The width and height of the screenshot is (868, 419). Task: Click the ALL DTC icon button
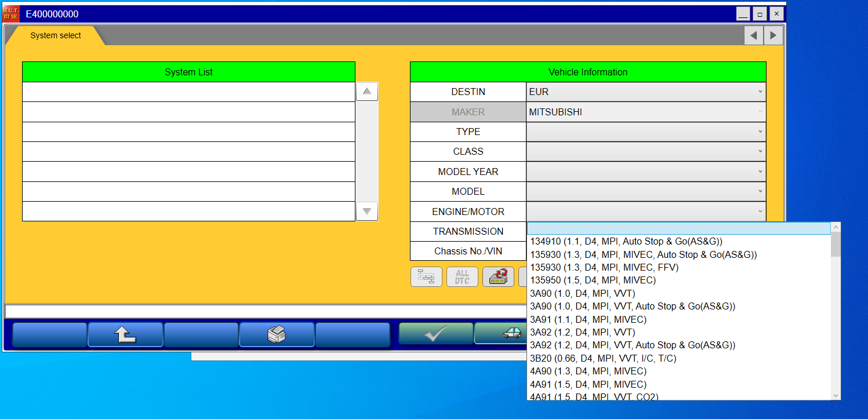[462, 276]
